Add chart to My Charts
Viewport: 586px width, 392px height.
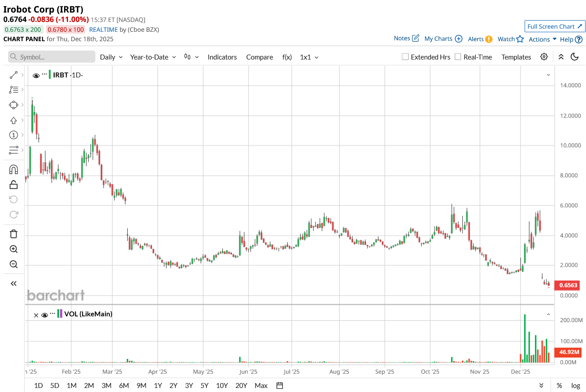(443, 39)
